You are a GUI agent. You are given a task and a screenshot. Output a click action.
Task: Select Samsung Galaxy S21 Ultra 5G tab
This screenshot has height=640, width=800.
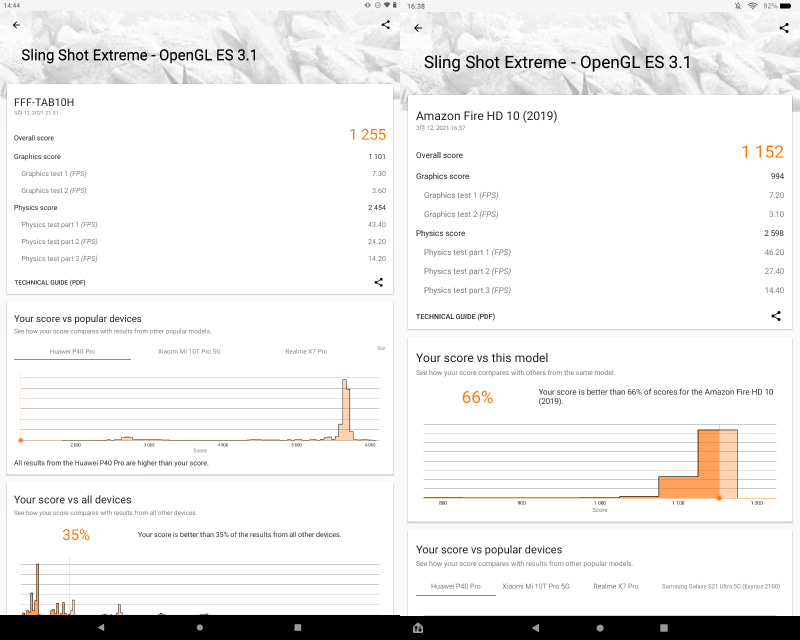click(721, 586)
